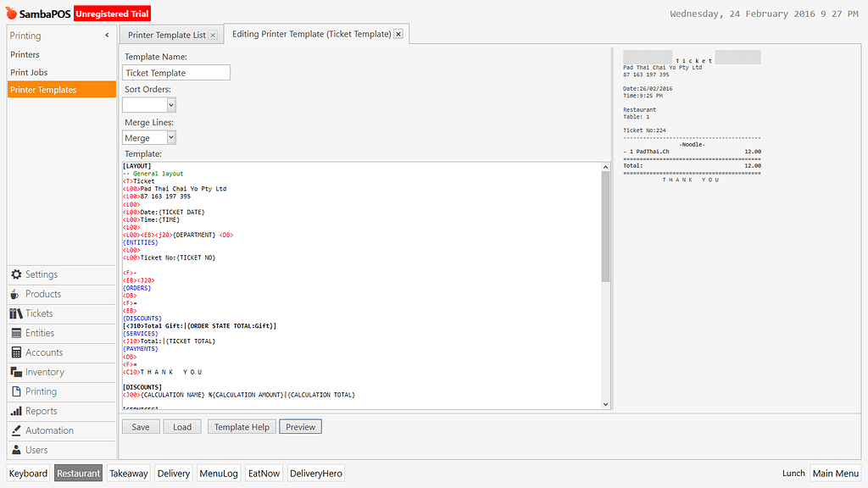Screen dimensions: 868x488
Task: Open the Accounts calculator icon section
Action: coord(17,352)
